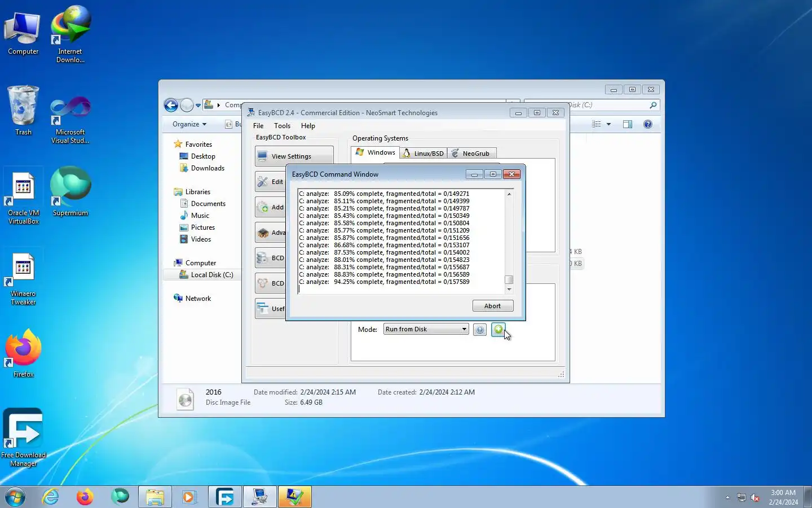Click the Microsoft Visual Studio desktop icon
Viewport: 812px width, 508px height.
70,120
